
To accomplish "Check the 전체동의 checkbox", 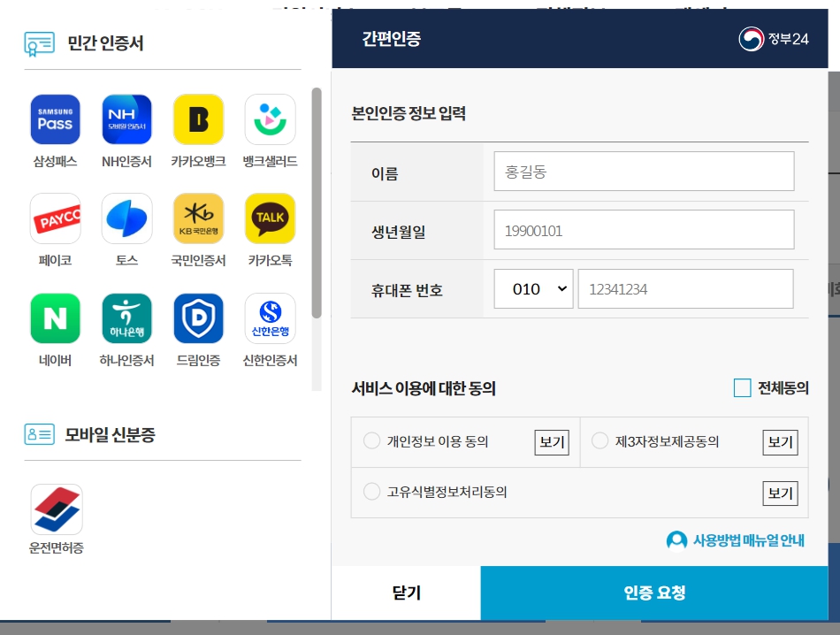I will pos(742,387).
